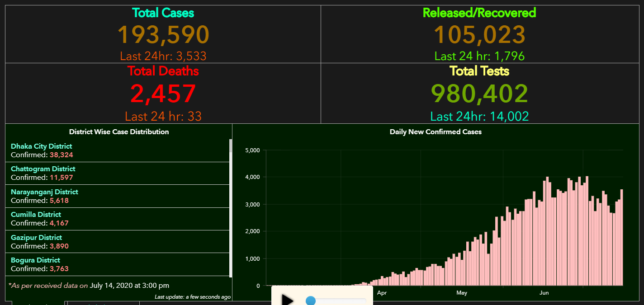Click Chattogram confirmed count 11,597
This screenshot has height=305, width=644.
[x=62, y=178]
